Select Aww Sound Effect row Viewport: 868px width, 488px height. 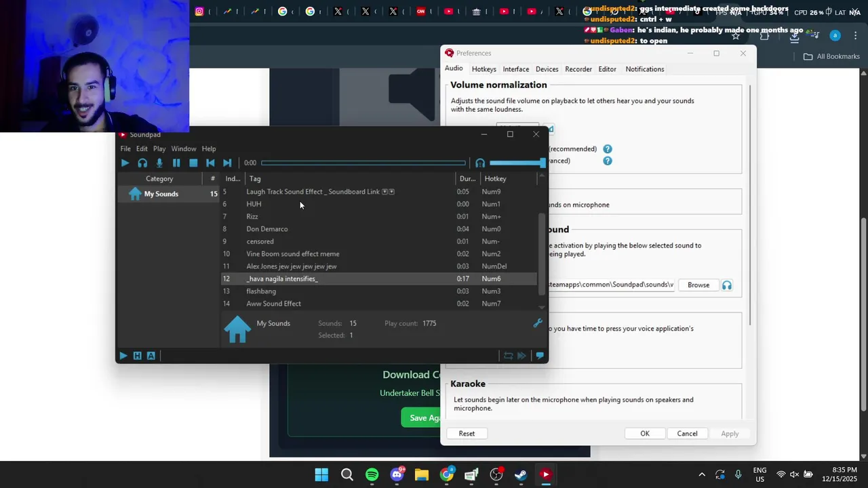(x=378, y=304)
